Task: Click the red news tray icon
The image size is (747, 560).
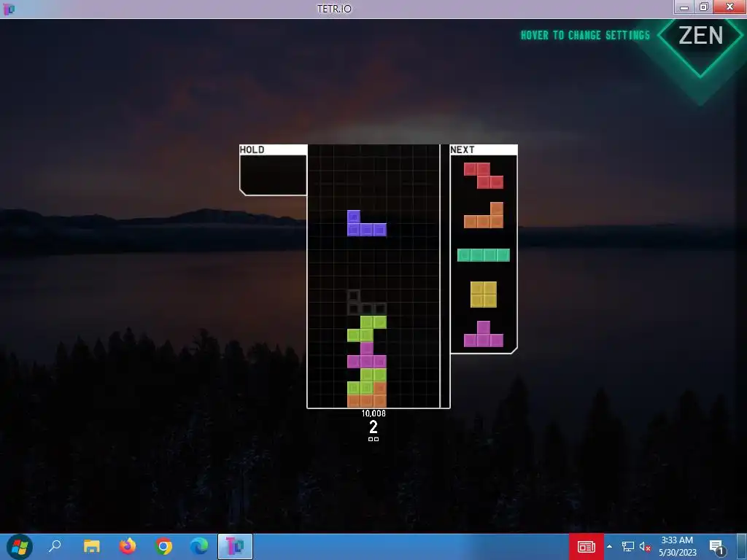Action: click(587, 547)
